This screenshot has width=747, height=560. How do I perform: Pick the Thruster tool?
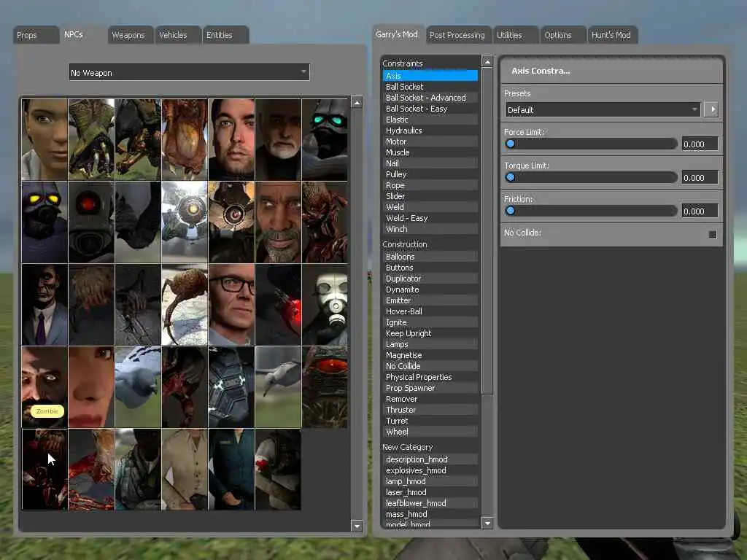tap(430, 410)
